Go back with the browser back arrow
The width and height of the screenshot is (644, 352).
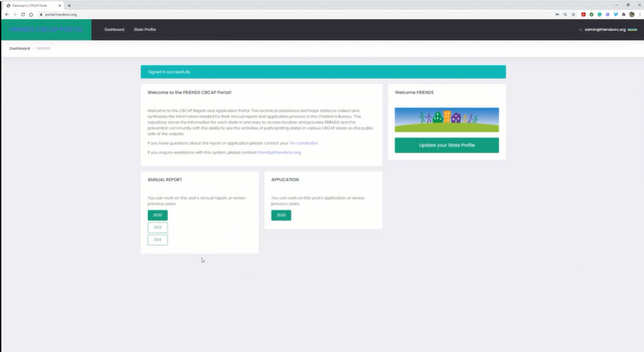tap(7, 14)
